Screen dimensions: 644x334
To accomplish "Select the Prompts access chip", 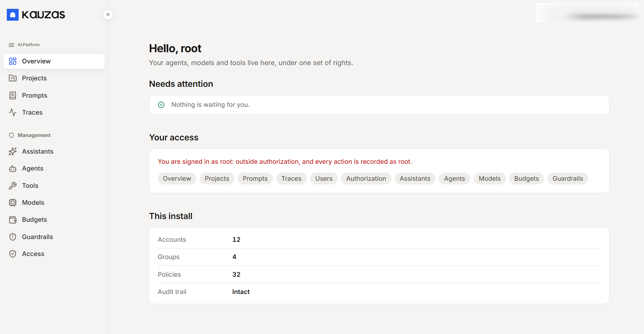I will point(255,178).
